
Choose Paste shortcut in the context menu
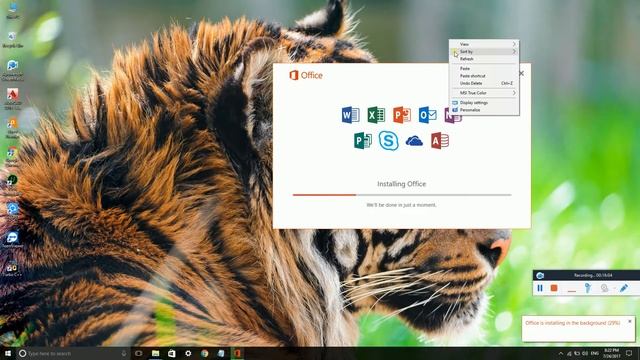pos(484,76)
